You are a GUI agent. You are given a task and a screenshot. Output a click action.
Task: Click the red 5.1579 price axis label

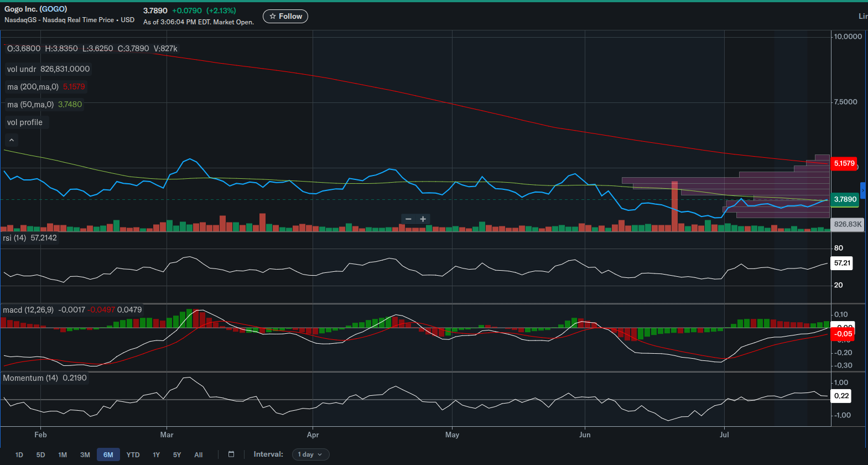844,163
